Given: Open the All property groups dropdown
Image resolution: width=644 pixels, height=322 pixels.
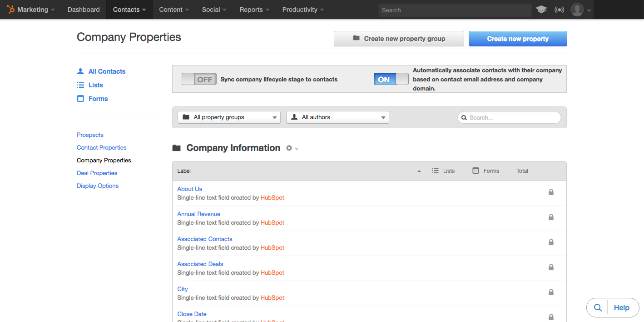Looking at the screenshot, I should pyautogui.click(x=229, y=117).
